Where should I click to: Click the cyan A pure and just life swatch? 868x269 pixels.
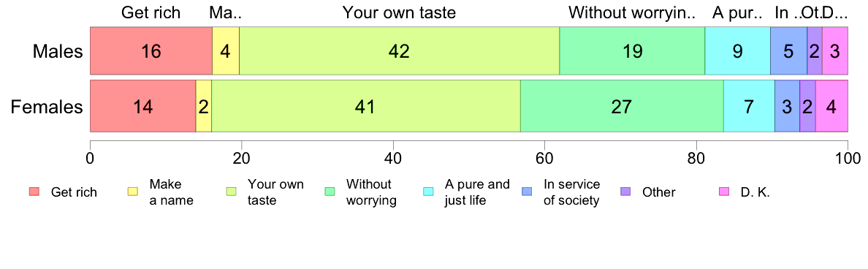[x=430, y=192]
